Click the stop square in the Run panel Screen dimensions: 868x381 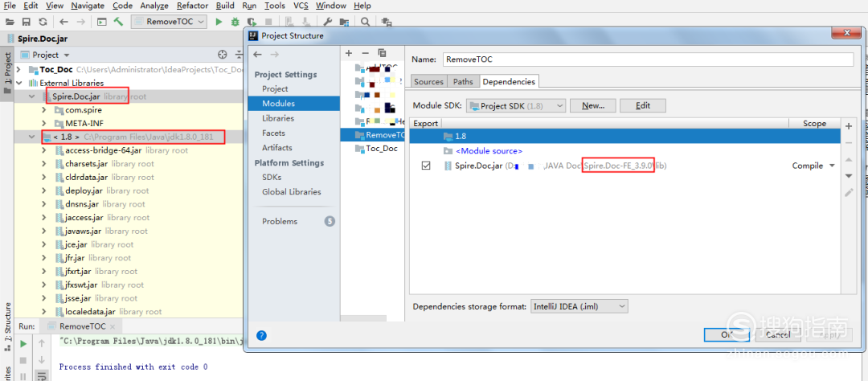pyautogui.click(x=23, y=361)
